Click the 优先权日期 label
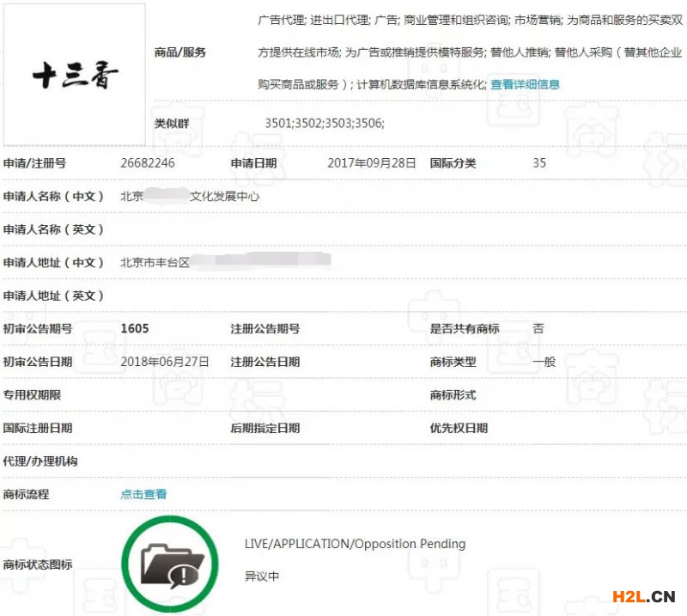This screenshot has height=616, width=687. coord(459,428)
